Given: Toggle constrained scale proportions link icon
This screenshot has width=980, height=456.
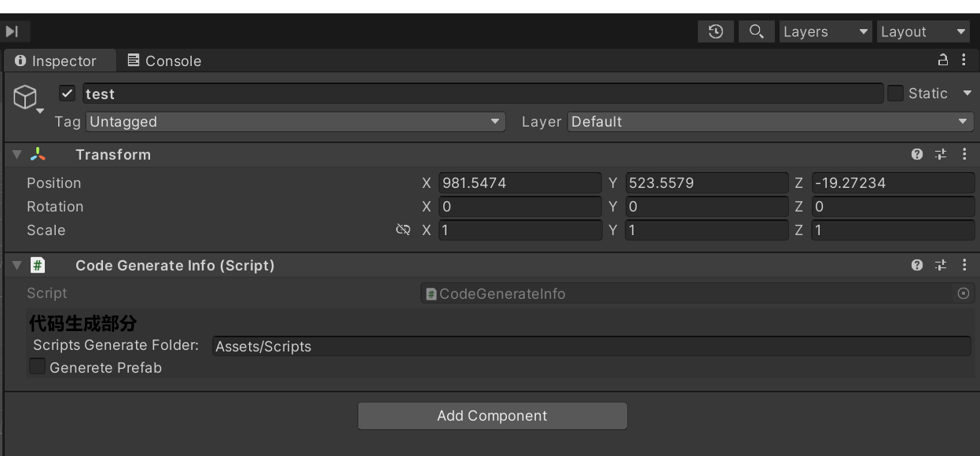Looking at the screenshot, I should pyautogui.click(x=403, y=230).
